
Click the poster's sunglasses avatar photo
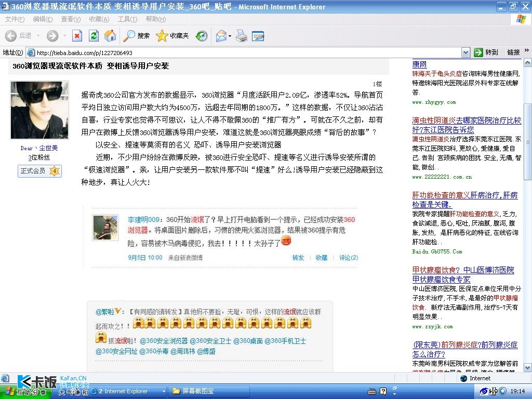(39, 110)
